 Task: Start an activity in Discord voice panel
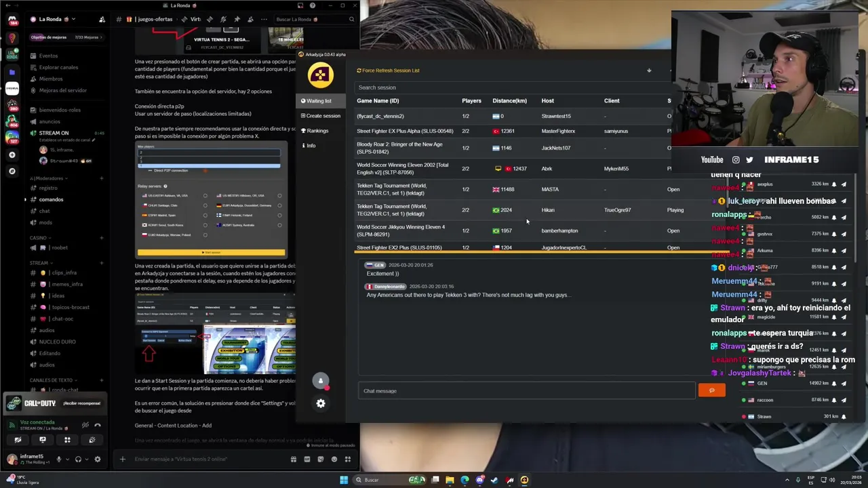[67, 440]
